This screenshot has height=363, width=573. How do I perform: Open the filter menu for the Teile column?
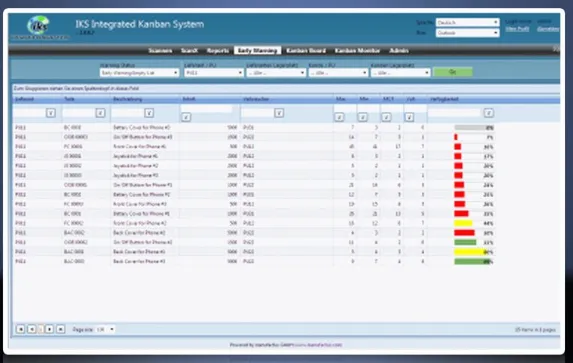click(100, 113)
